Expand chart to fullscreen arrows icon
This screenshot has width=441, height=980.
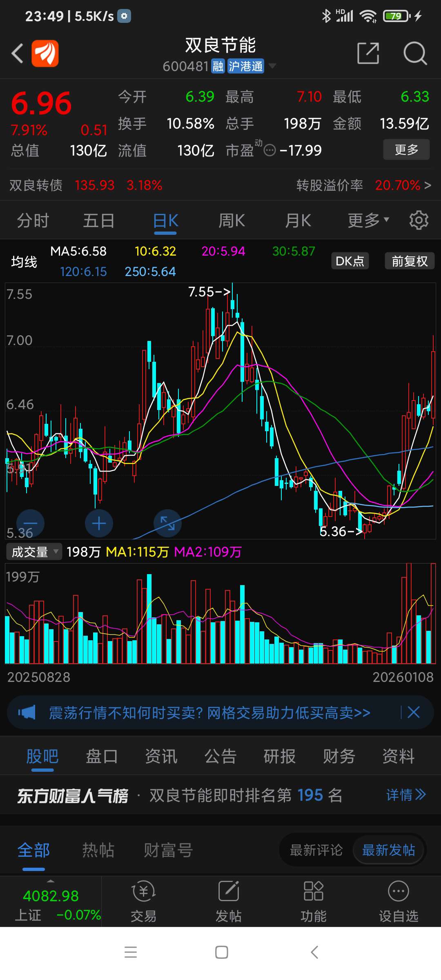click(x=167, y=523)
